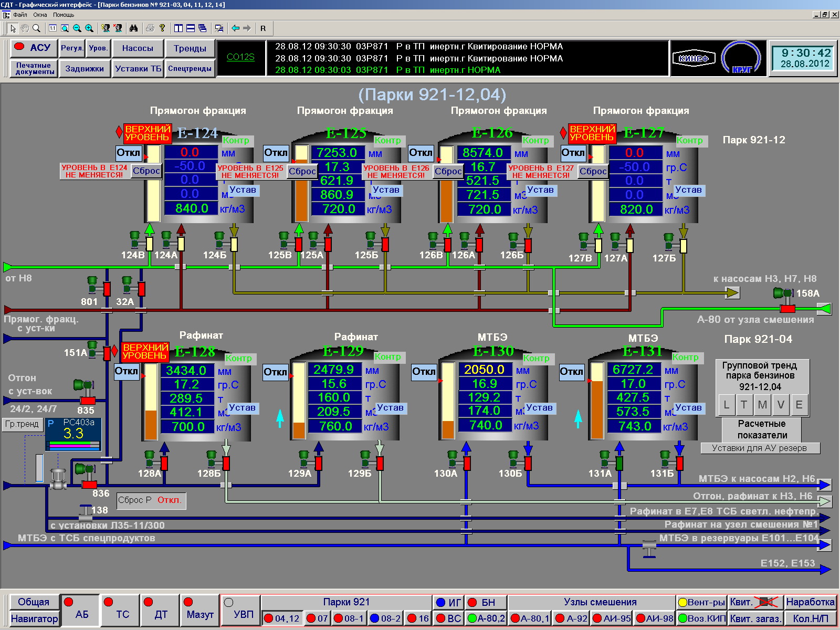
Task: Toggle Откл switch for tank Е-129
Action: [x=276, y=372]
